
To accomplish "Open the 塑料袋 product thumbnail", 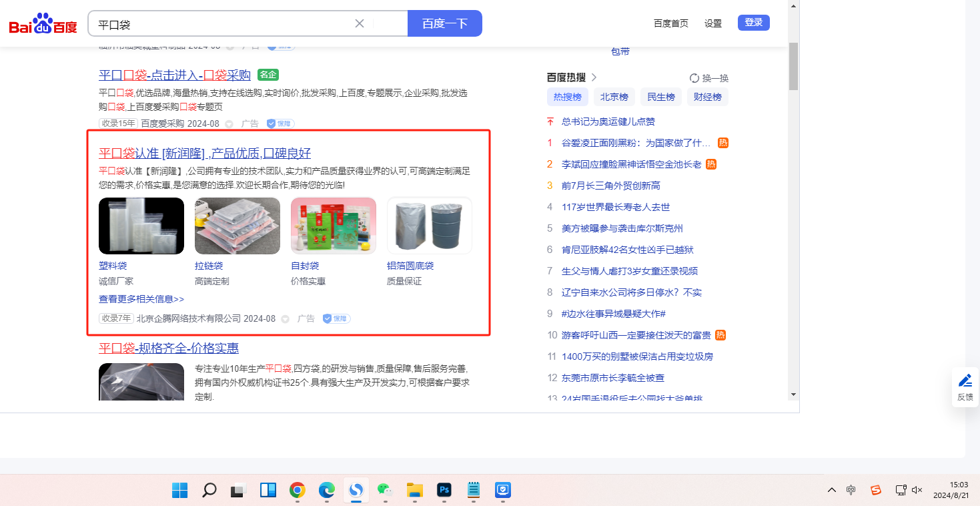I will [x=141, y=226].
